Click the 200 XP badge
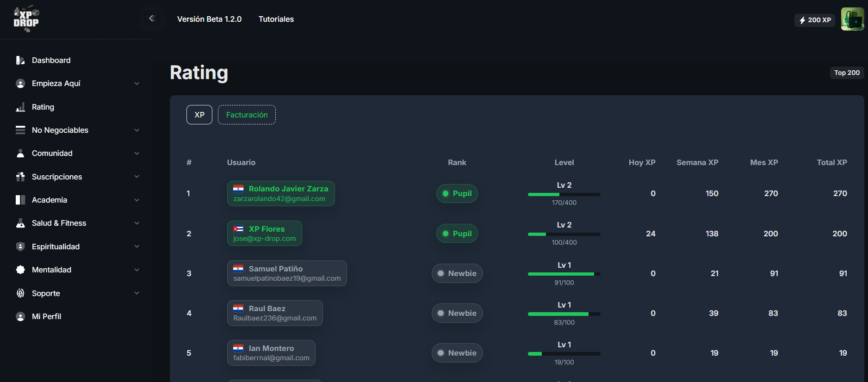This screenshot has height=382, width=868. (815, 20)
